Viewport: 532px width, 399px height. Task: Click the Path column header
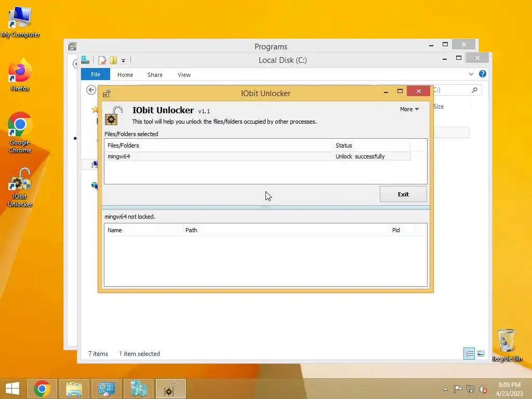286,230
